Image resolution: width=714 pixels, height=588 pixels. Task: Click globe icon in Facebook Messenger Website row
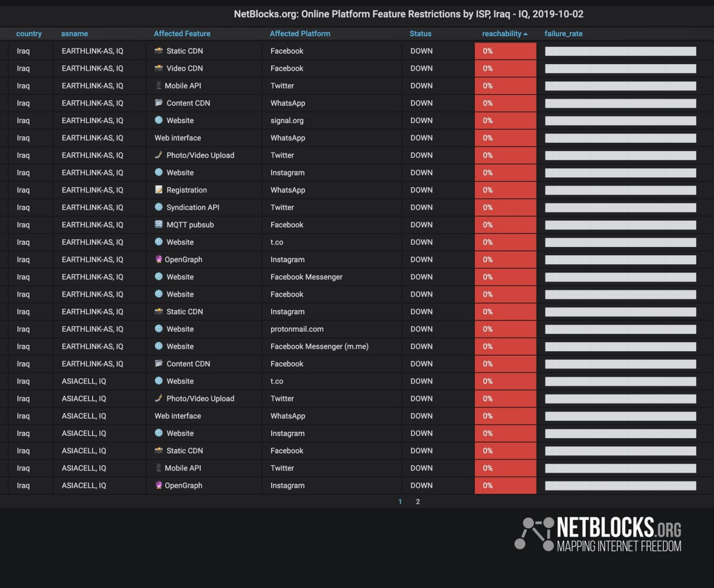(x=159, y=276)
